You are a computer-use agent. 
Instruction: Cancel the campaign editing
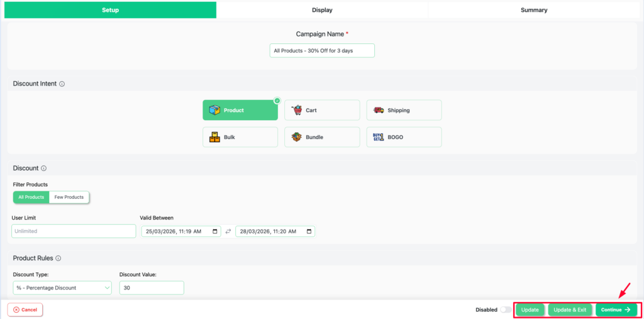click(x=25, y=310)
